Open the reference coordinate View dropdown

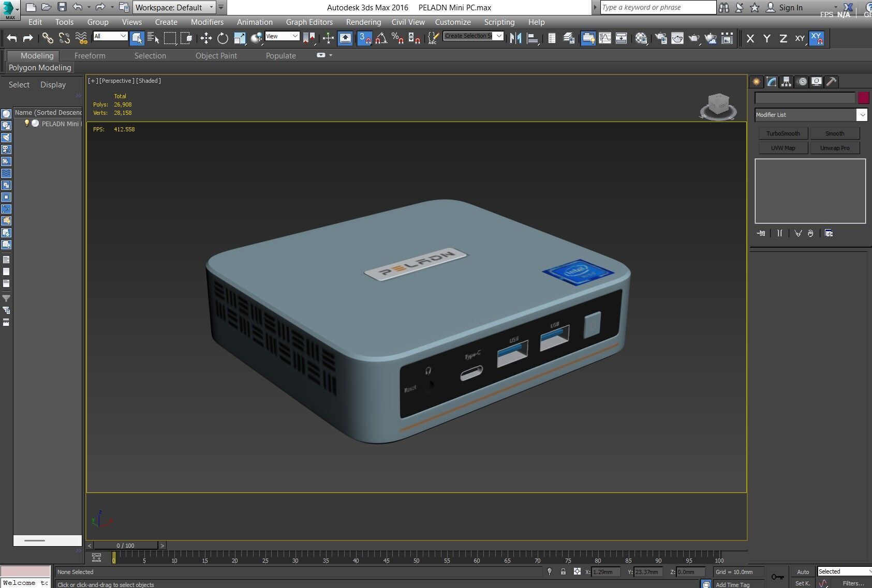coord(282,36)
